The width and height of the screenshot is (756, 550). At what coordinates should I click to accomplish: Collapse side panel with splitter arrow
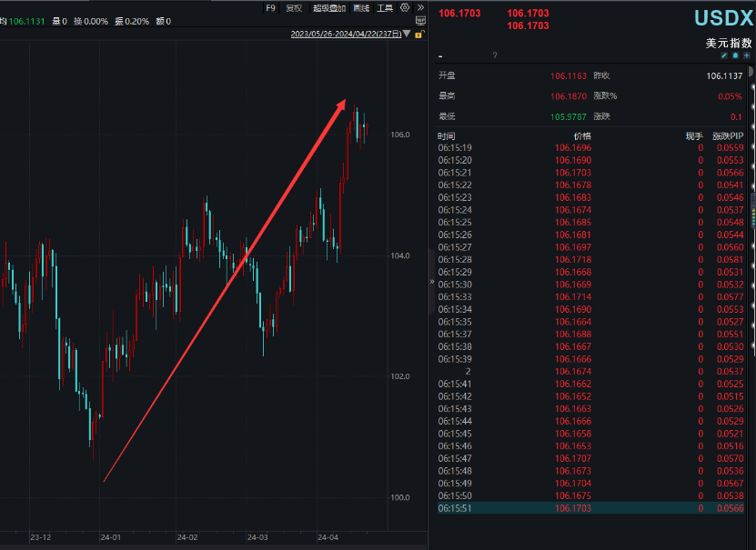(x=431, y=282)
